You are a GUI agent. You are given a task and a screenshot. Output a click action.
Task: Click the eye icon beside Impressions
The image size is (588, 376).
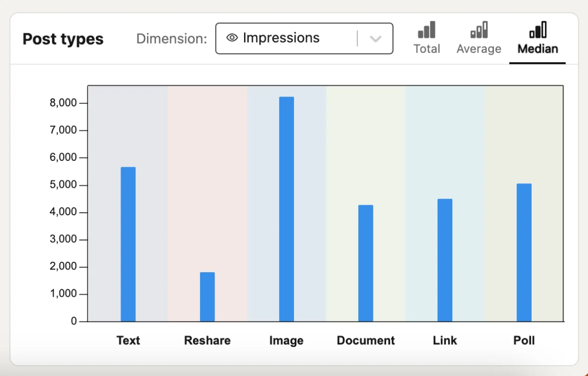tap(232, 38)
